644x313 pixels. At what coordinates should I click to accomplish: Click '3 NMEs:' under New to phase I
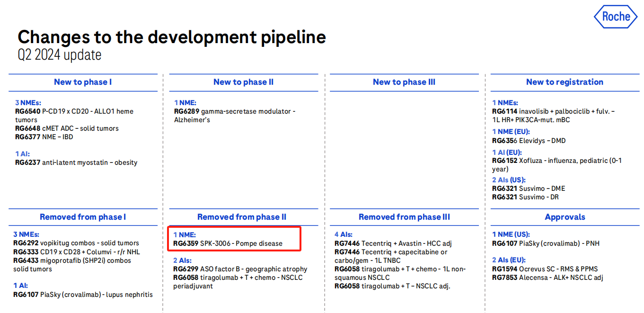(x=28, y=103)
